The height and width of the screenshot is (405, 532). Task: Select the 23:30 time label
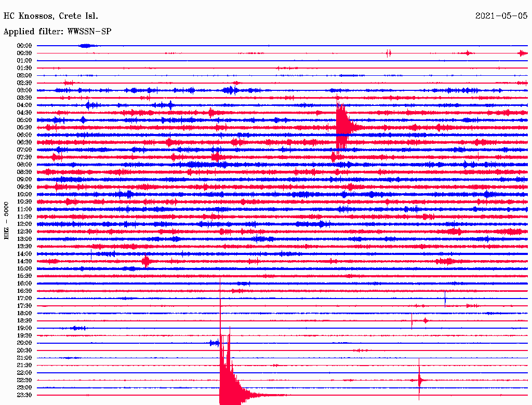(24, 395)
